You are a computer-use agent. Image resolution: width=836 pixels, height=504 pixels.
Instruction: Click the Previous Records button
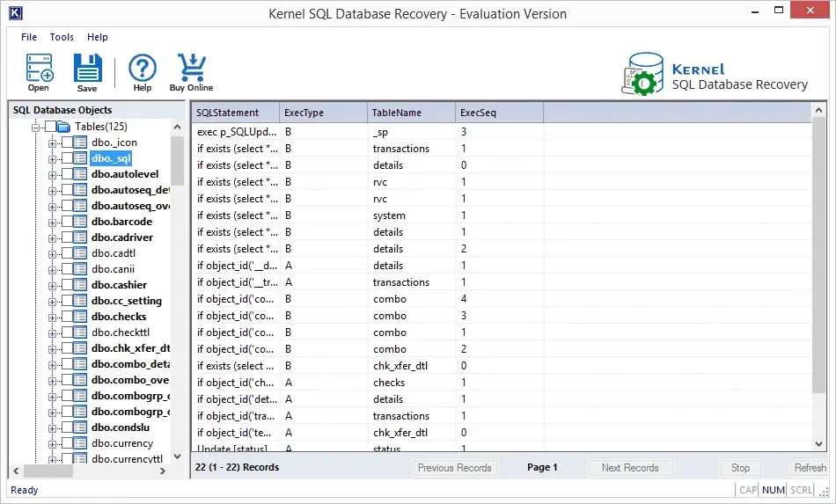[x=455, y=468]
